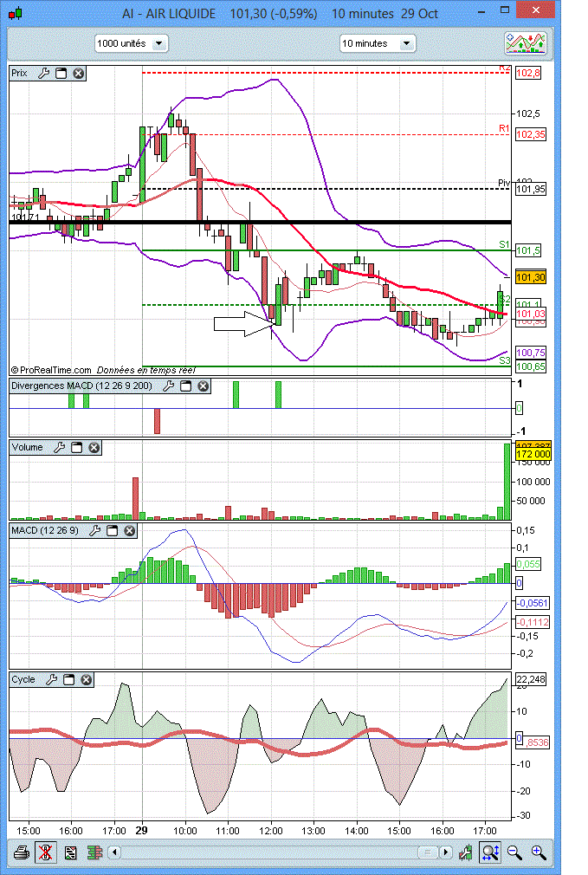Open MACD (12 26 9) settings wrench
Viewport: 588px width, 875px height.
(95, 531)
